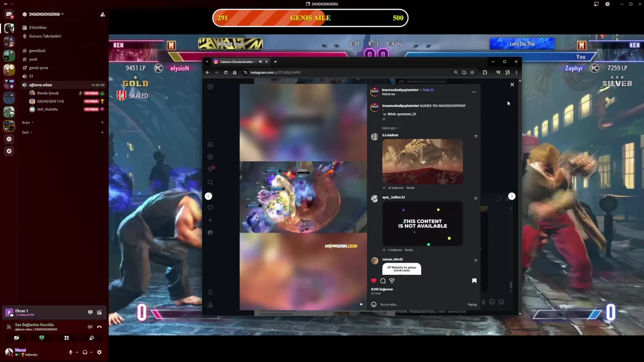Mute the tab's audio speaker icon
Screen dimensions: 644x362
pyautogui.click(x=260, y=62)
